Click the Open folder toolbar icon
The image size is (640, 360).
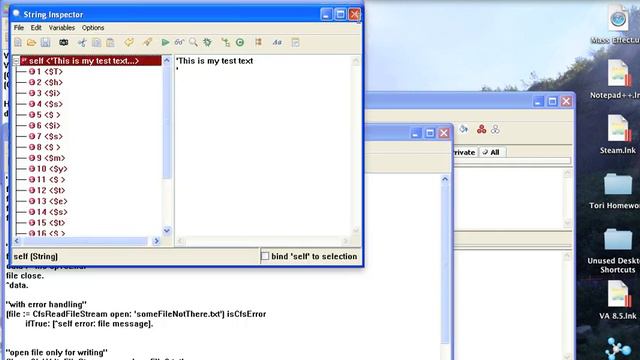click(x=31, y=42)
